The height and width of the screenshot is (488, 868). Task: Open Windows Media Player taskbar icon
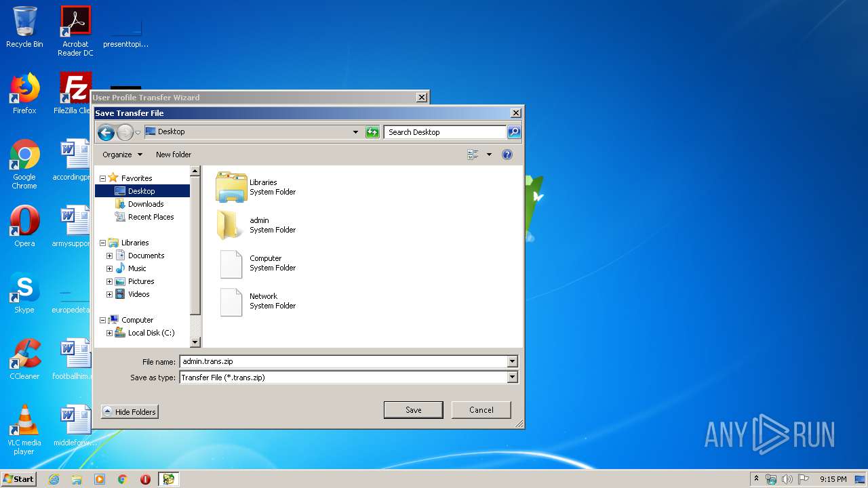click(100, 479)
